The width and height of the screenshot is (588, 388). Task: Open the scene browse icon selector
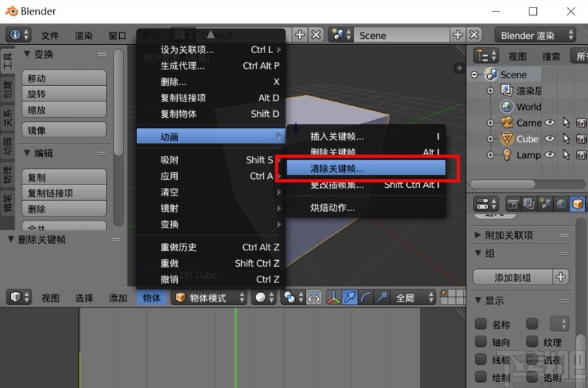coord(341,35)
